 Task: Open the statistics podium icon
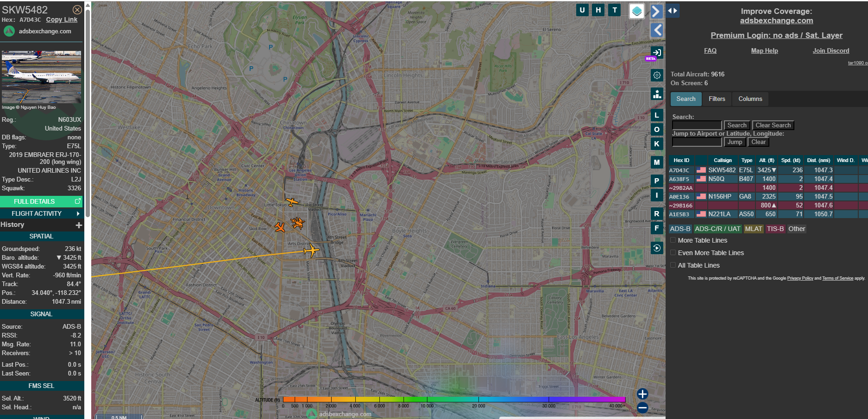click(x=657, y=94)
